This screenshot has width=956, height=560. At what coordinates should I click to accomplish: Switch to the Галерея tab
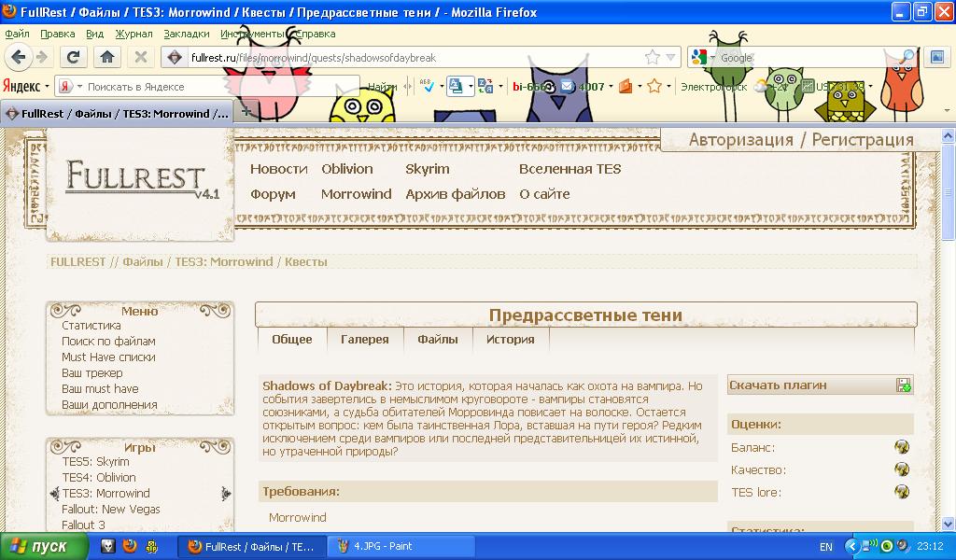[365, 340]
